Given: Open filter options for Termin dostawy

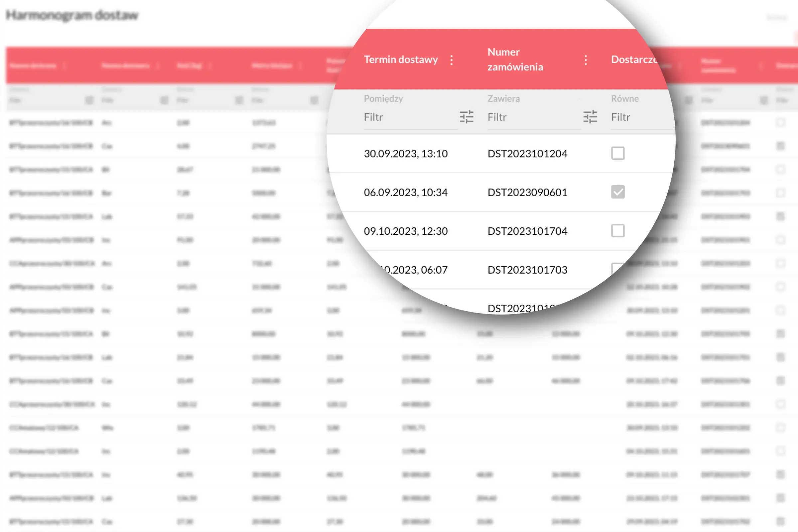Looking at the screenshot, I should click(x=466, y=117).
